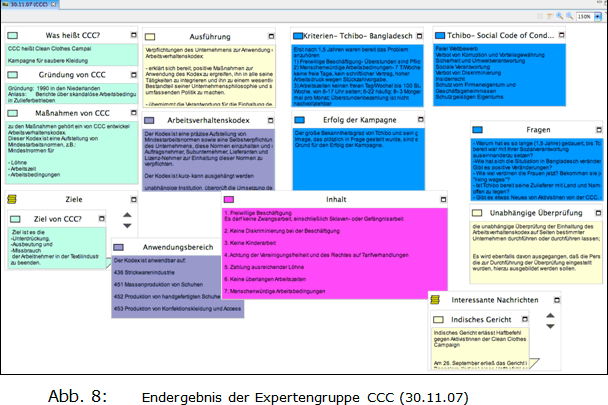608x405 pixels.
Task: Click the 'Anwendungsbereich' card title
Action: 178,248
